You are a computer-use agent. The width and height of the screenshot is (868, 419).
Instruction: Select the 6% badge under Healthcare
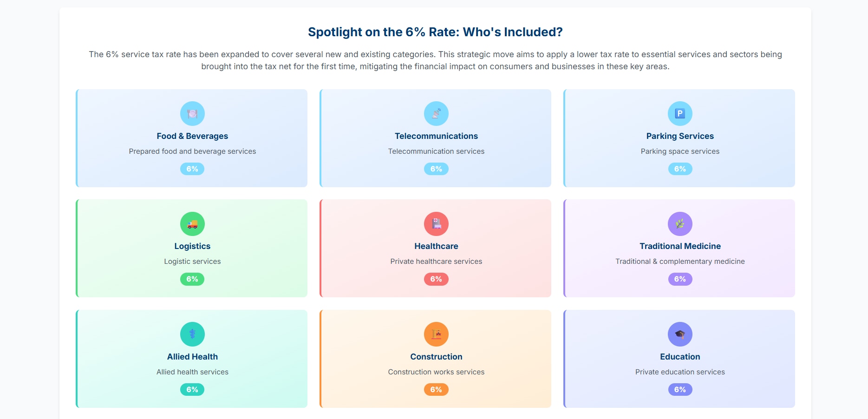(436, 279)
